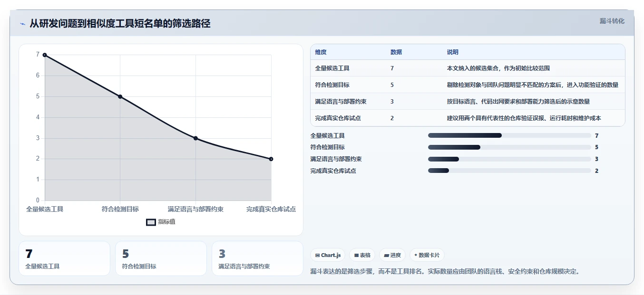Open the stat card showing 3

point(257,258)
